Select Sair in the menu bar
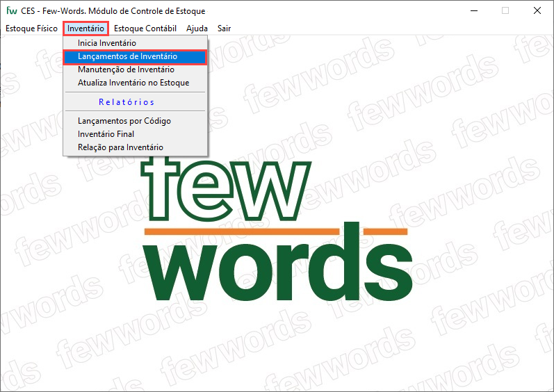554x392 pixels. point(224,28)
